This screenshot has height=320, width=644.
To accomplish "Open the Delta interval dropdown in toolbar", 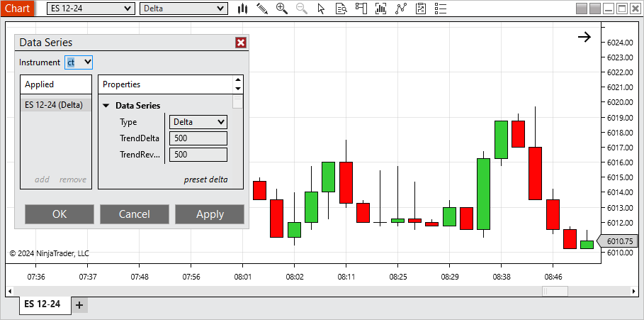I will pos(183,9).
